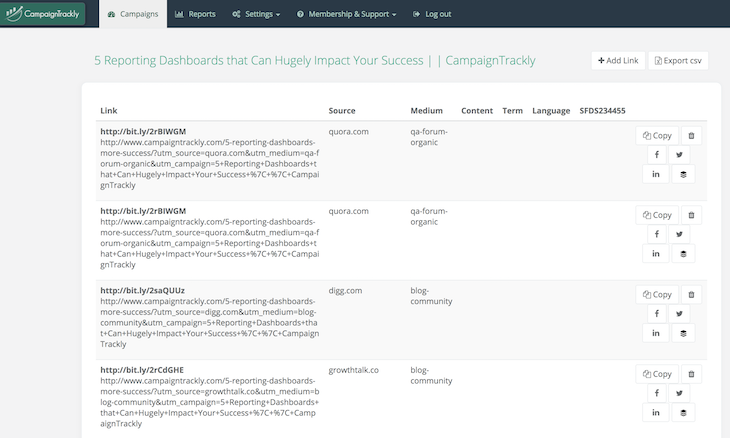This screenshot has width=730, height=438.
Task: Share digg.com link on Twitter
Action: click(679, 314)
